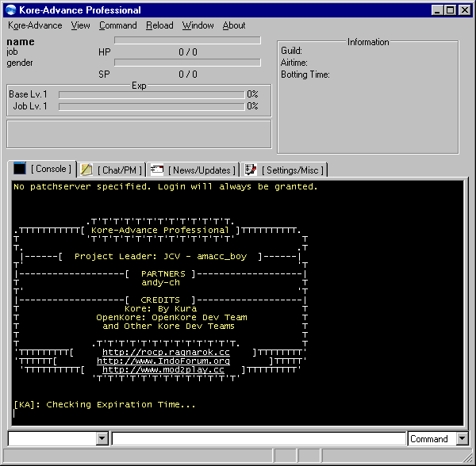476x466 pixels.
Task: Click the News/Updates tab icon
Action: pos(157,170)
